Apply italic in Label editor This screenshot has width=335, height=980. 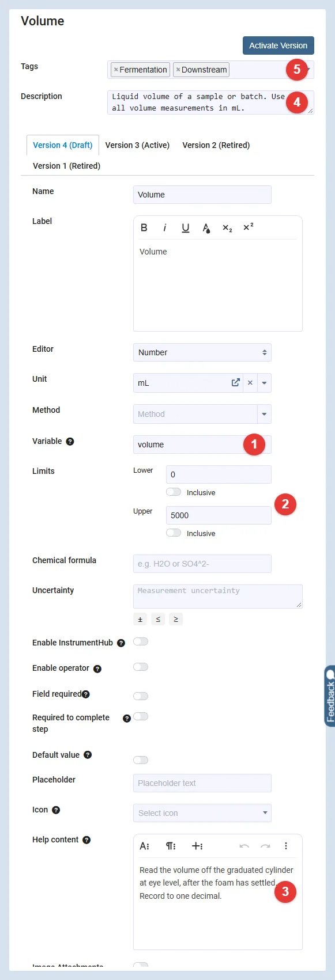(164, 227)
